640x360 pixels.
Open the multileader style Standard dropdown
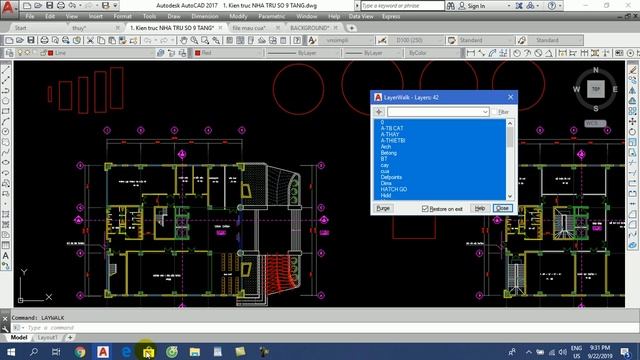click(x=555, y=40)
